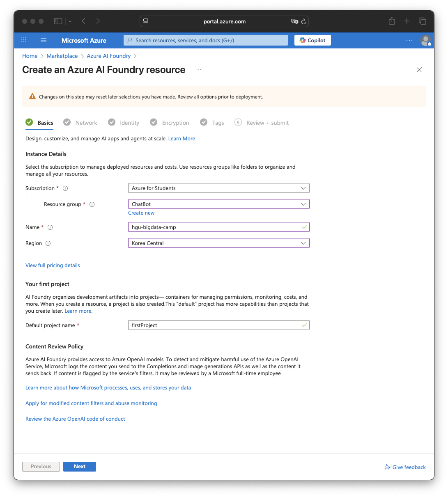Open the Azure portal apps grid icon

pyautogui.click(x=24, y=40)
